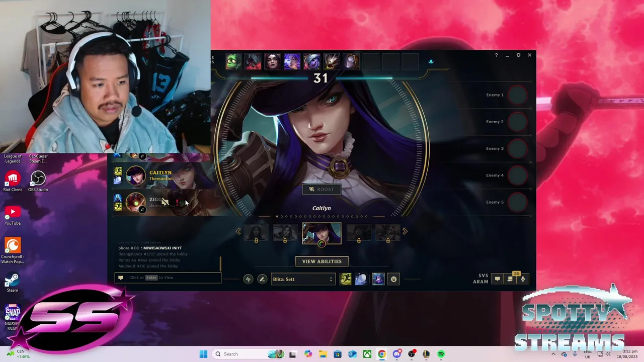Image resolution: width=644 pixels, height=362 pixels.
Task: Click the reroll dice crystal icon
Action: (431, 62)
